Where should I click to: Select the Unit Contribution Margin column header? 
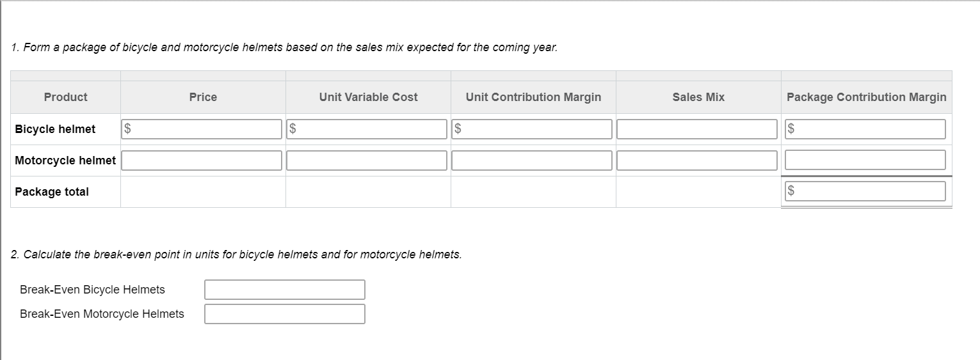[x=533, y=97]
